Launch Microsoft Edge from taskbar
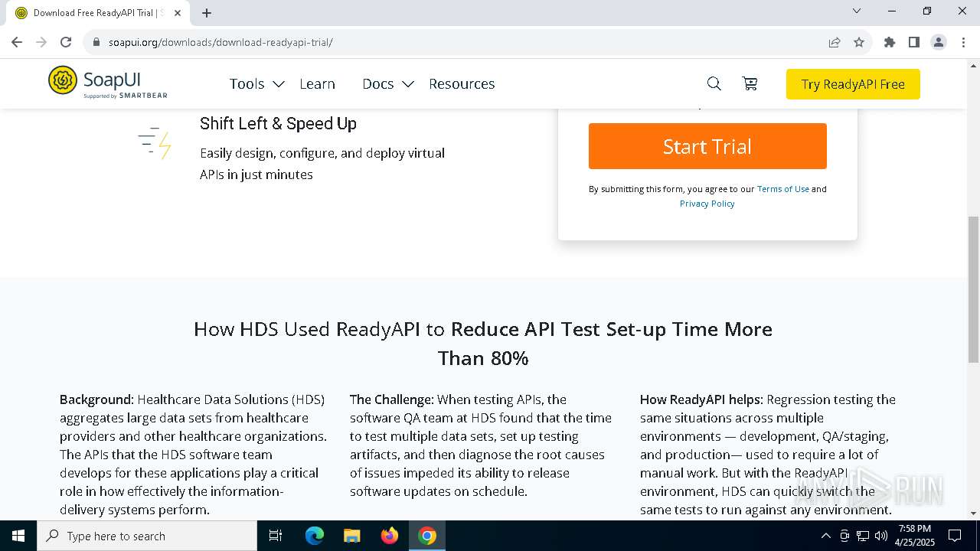The height and width of the screenshot is (551, 980). coord(315,536)
